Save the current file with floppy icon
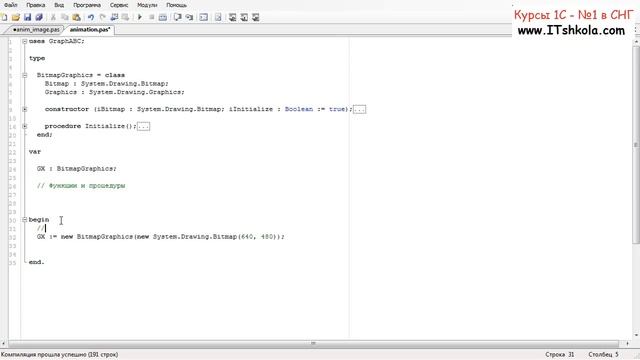The width and height of the screenshot is (640, 360). [x=27, y=17]
